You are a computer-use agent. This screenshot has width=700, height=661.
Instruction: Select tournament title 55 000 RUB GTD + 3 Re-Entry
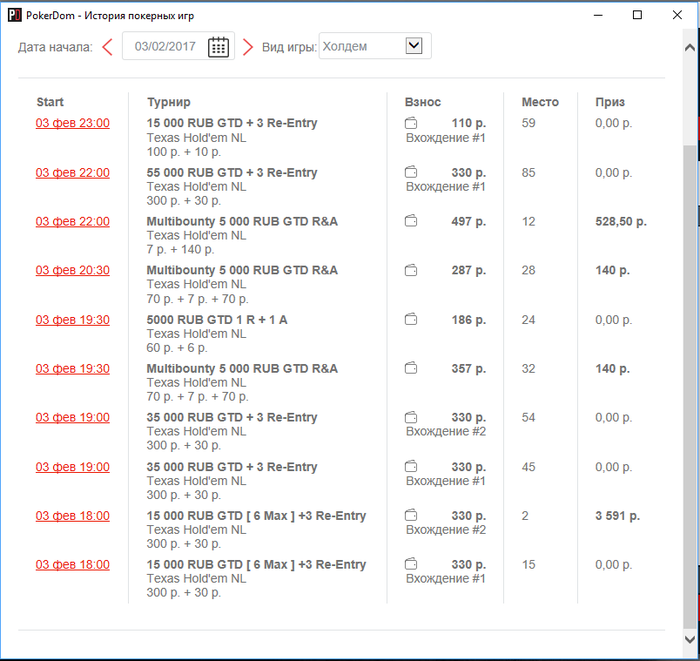click(232, 172)
